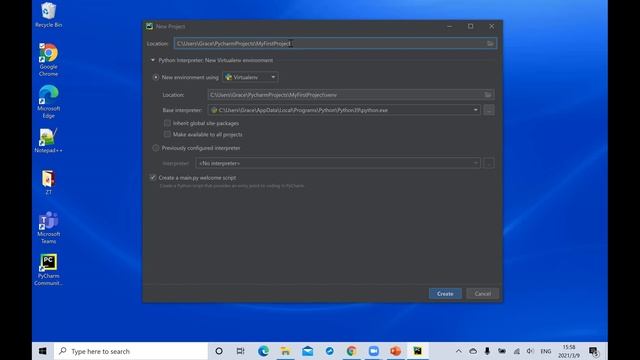Select the ZT desktop icon
The height and width of the screenshot is (360, 640).
tap(49, 182)
